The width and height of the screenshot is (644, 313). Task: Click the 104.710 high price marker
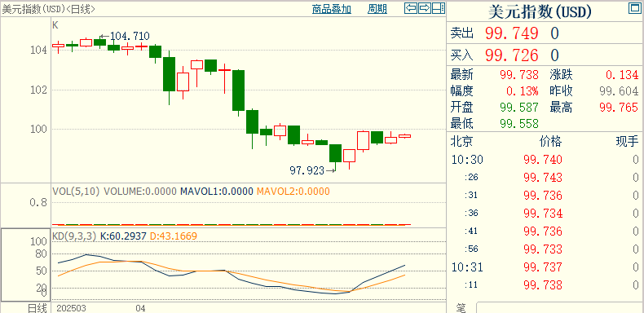[126, 36]
